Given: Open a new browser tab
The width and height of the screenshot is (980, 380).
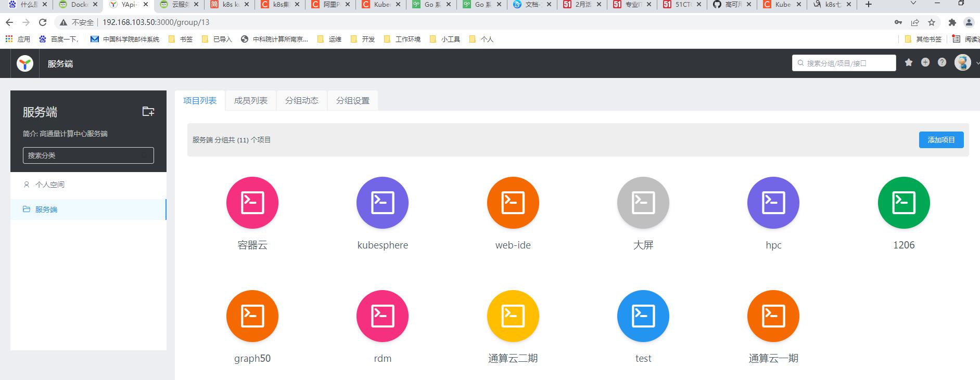Looking at the screenshot, I should [869, 5].
